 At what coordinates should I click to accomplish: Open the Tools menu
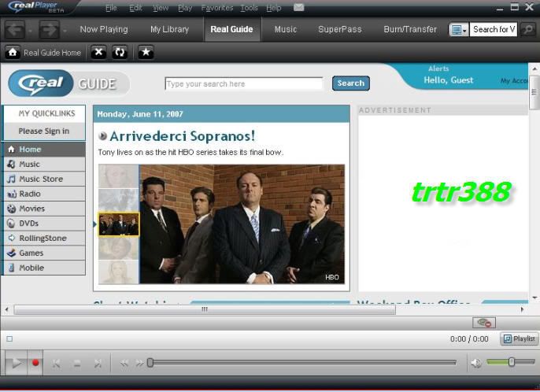pos(249,8)
